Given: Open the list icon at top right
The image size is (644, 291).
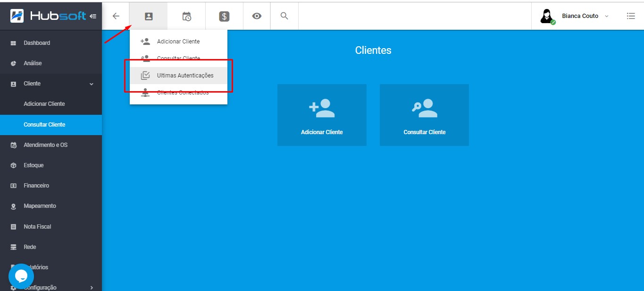Looking at the screenshot, I should click(x=631, y=16).
